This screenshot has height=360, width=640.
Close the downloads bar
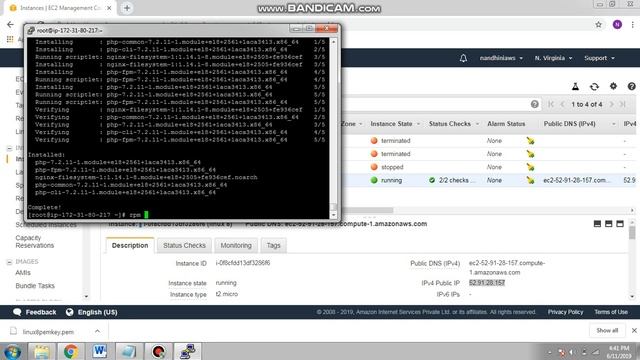coord(634,330)
